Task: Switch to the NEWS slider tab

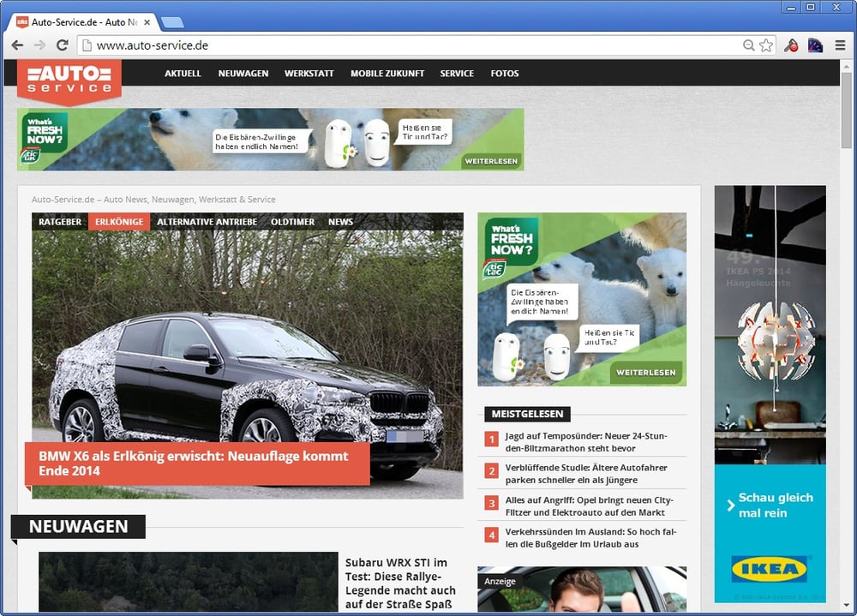Action: (x=340, y=222)
